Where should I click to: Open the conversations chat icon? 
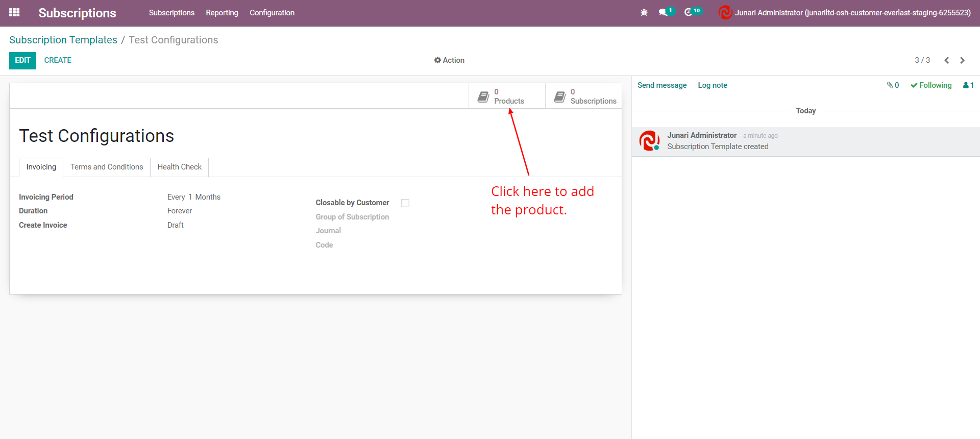(664, 13)
